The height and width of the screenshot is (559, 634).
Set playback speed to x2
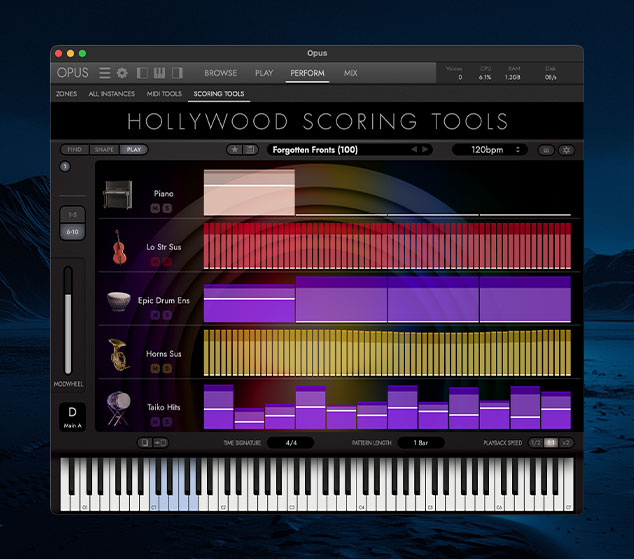pyautogui.click(x=565, y=443)
